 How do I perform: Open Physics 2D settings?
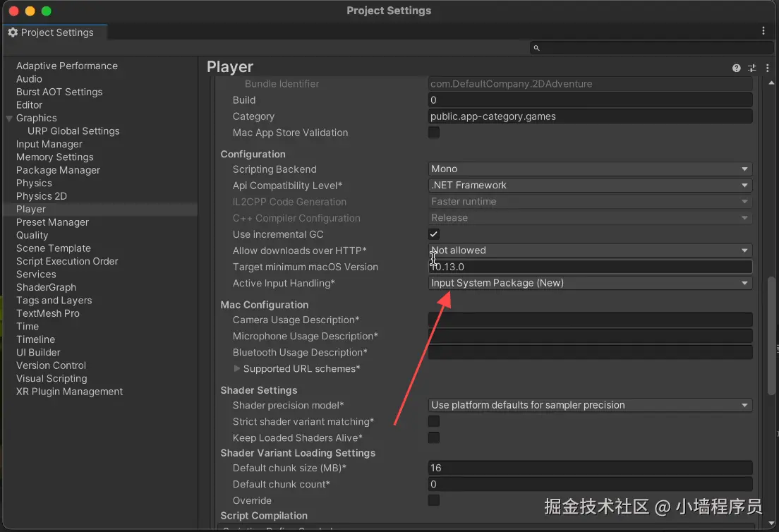pyautogui.click(x=41, y=196)
